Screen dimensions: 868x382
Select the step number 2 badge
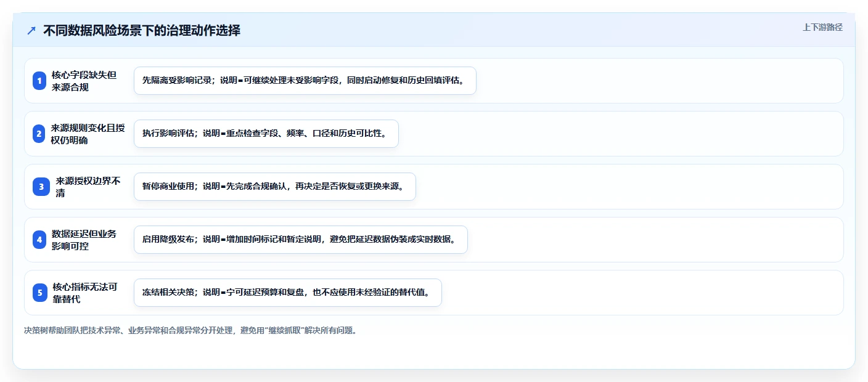[39, 134]
